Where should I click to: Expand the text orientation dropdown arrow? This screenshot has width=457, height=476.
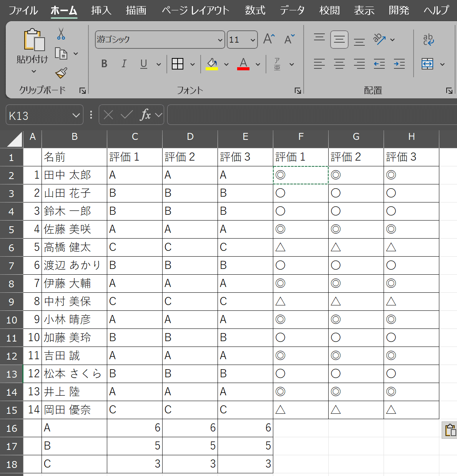392,40
